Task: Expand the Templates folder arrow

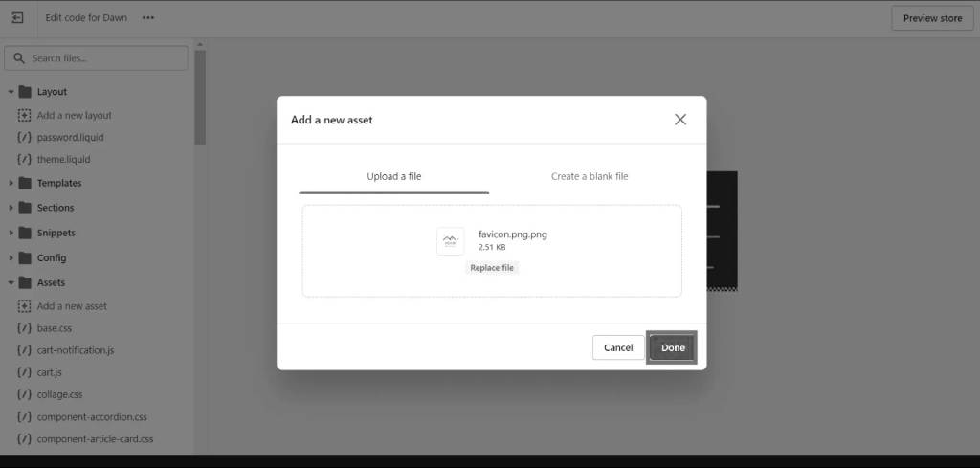Action: (11, 183)
